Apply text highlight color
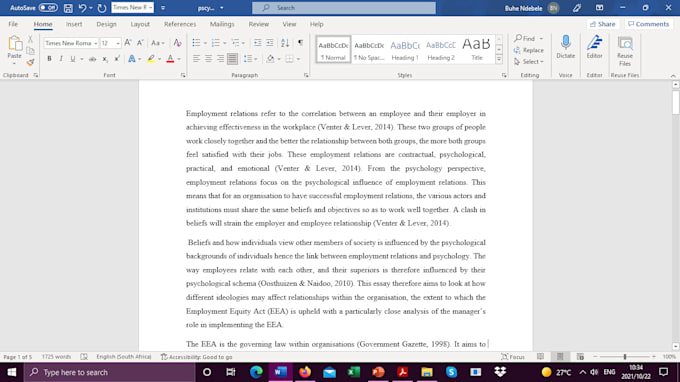Image resolution: width=680 pixels, height=382 pixels. click(150, 59)
